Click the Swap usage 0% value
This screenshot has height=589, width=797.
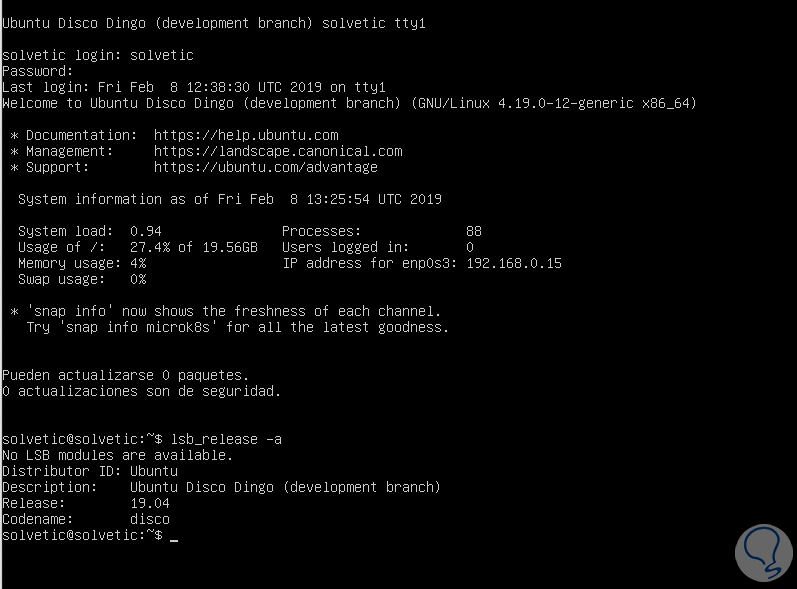pyautogui.click(x=138, y=279)
